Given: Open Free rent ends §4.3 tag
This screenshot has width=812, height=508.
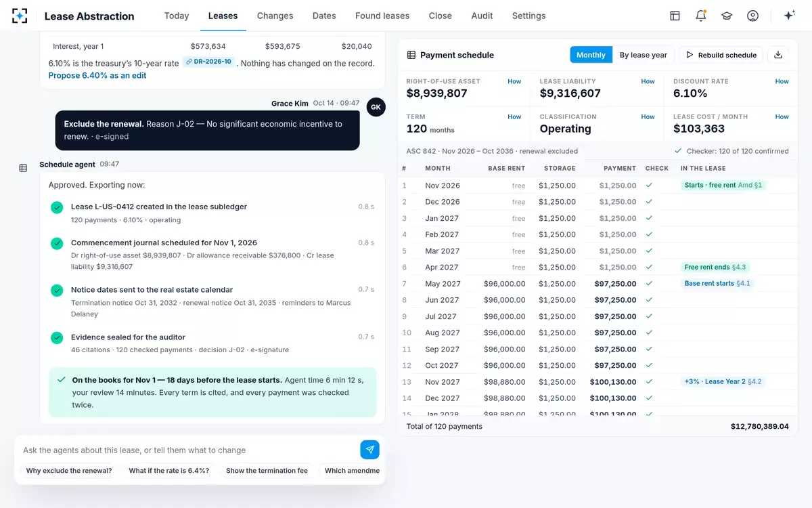Looking at the screenshot, I should (715, 267).
